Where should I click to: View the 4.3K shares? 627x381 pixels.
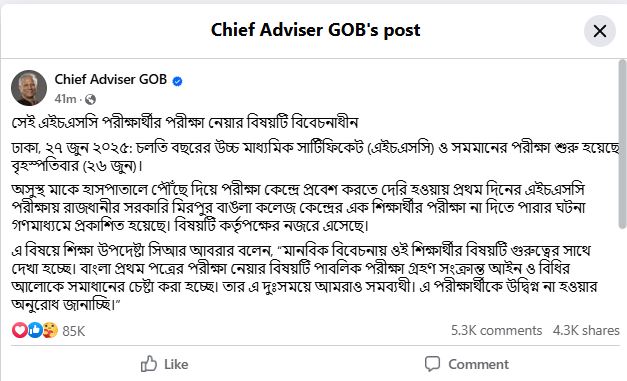(586, 331)
